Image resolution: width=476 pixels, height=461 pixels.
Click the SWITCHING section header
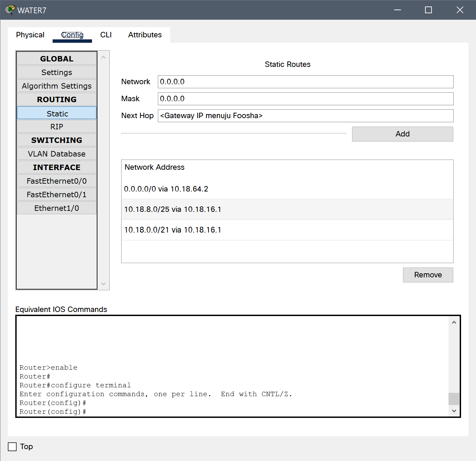(x=57, y=140)
